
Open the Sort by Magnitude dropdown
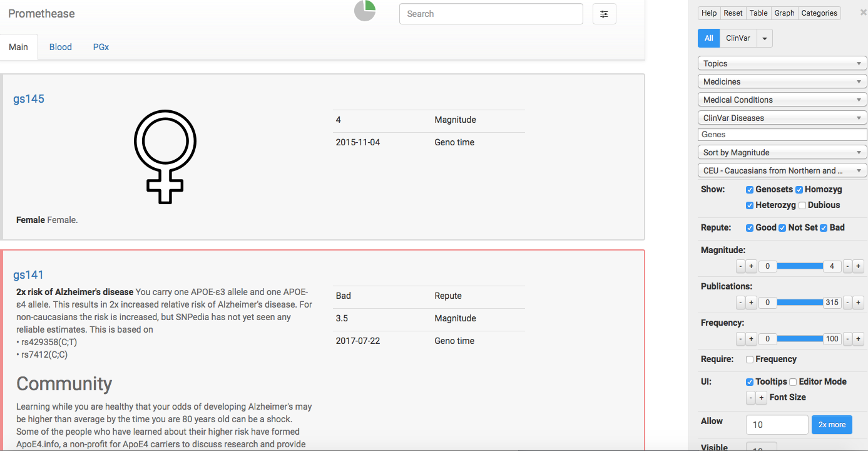(782, 152)
